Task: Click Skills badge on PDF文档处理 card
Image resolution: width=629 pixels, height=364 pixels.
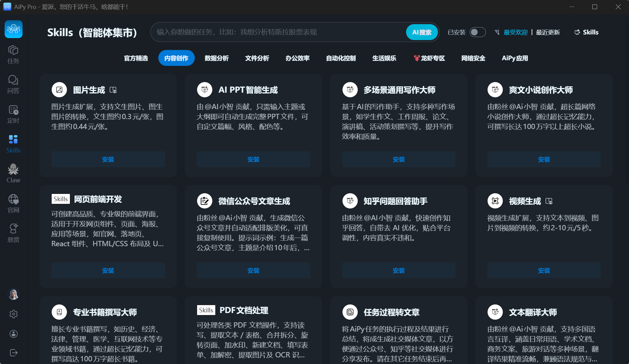Action: 206,310
